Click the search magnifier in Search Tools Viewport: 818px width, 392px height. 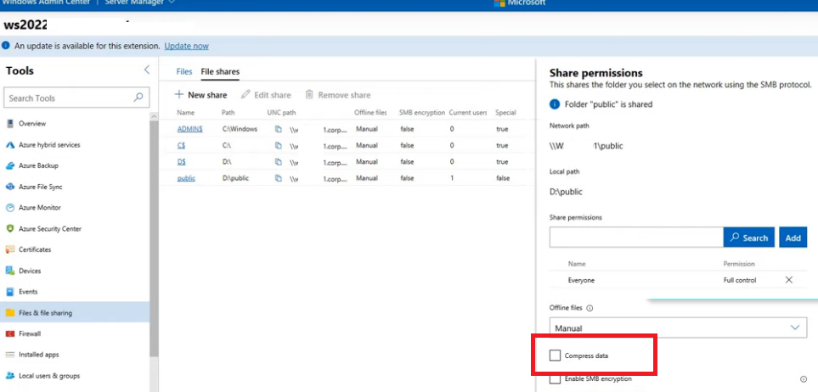click(x=138, y=98)
